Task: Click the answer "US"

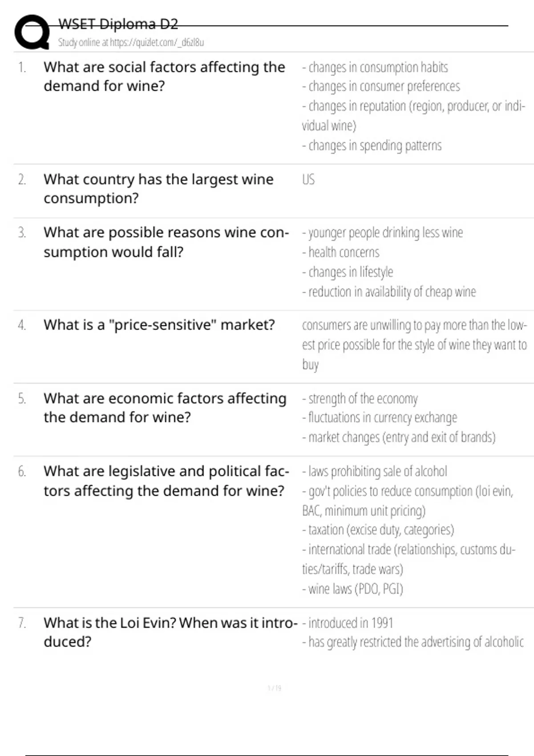Action: pos(308,180)
